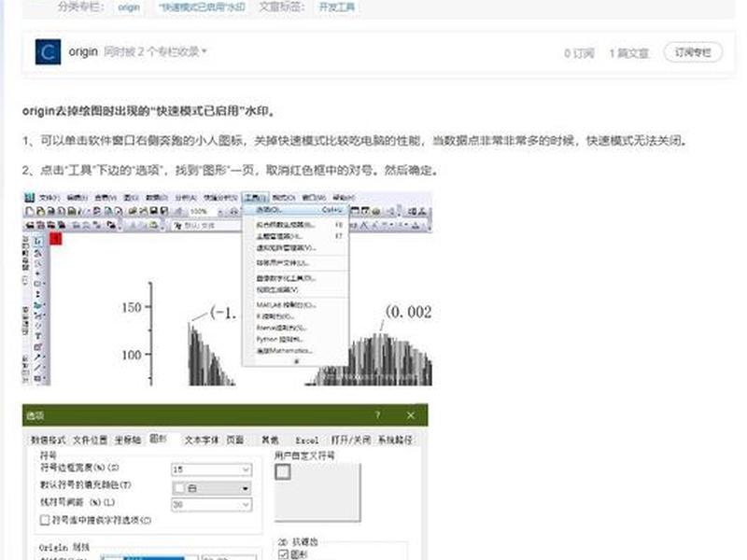
Task: Click the blue C avatar of origin column
Action: (48, 52)
